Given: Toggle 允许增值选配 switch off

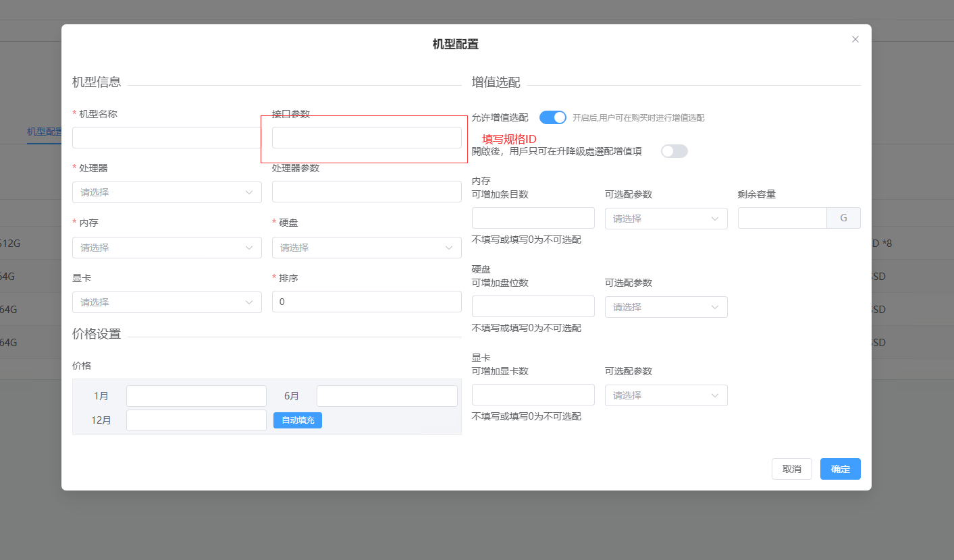Looking at the screenshot, I should (x=553, y=117).
